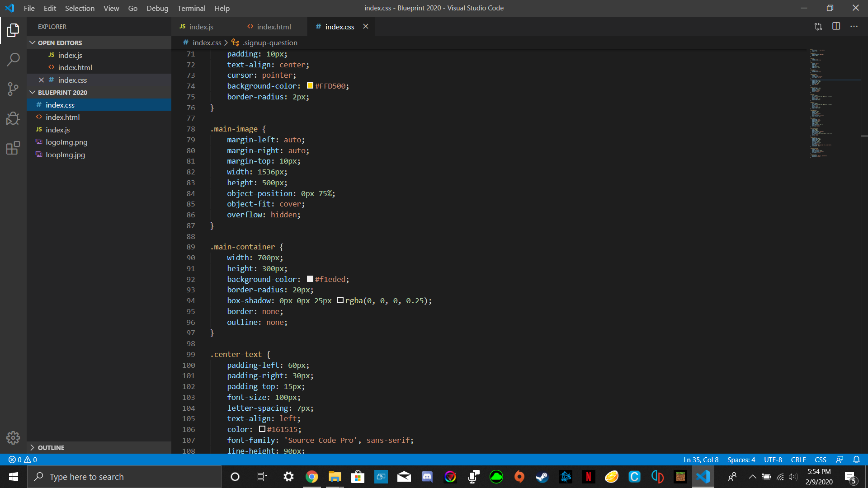
Task: Open the Manage gear settings icon
Action: pos(13,437)
